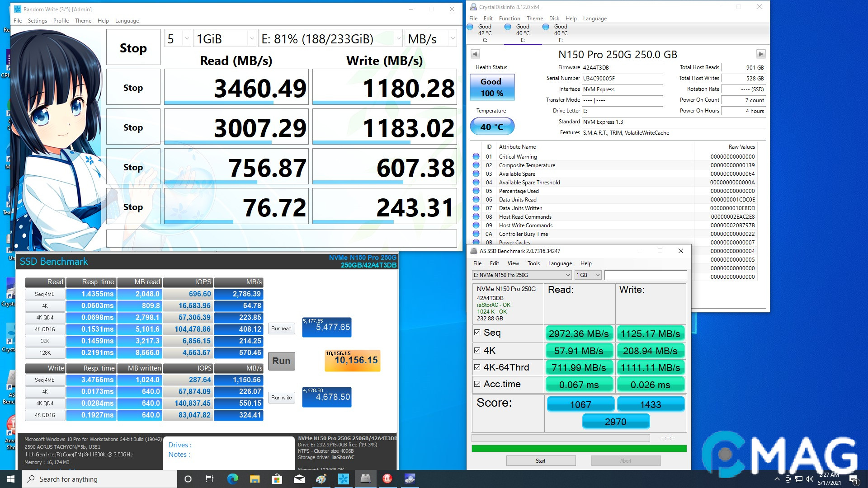This screenshot has width=868, height=488.
Task: Uncheck the Seq test checkbox
Action: 477,333
